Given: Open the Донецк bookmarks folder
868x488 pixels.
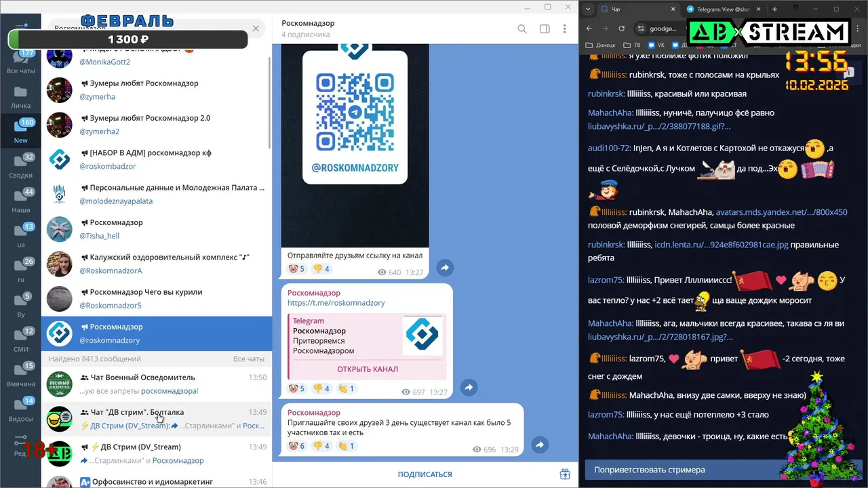Looking at the screenshot, I should coord(600,45).
